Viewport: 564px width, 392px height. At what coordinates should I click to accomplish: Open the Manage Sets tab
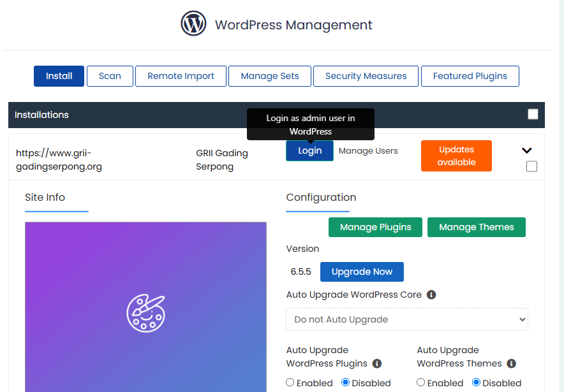pyautogui.click(x=270, y=76)
